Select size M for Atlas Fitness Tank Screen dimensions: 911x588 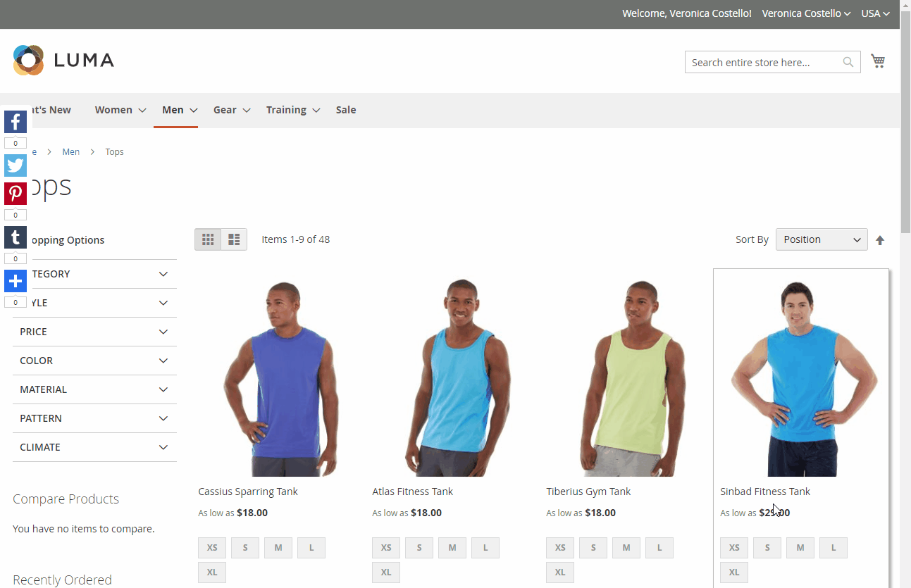coord(452,548)
